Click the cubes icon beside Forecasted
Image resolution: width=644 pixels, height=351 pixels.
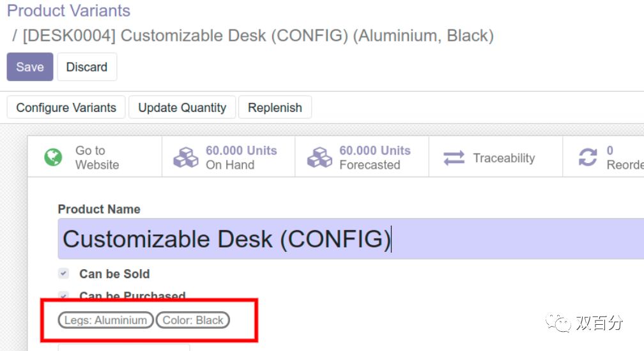coord(319,157)
